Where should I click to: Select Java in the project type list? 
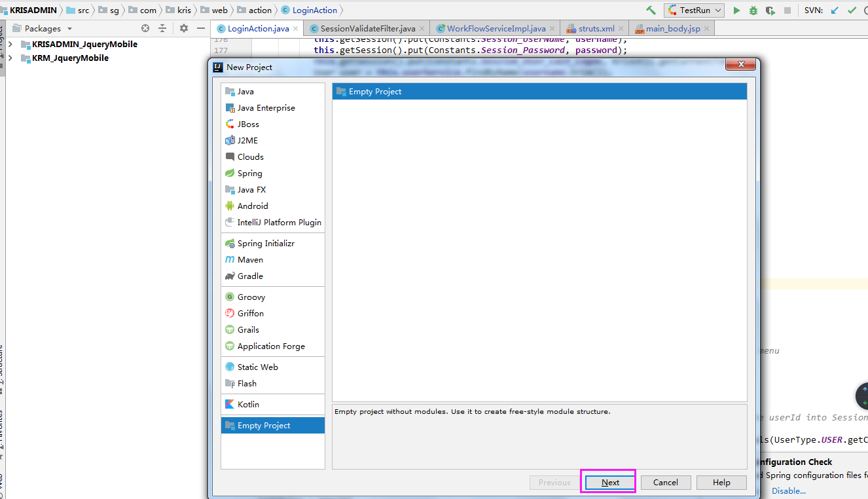273,91
